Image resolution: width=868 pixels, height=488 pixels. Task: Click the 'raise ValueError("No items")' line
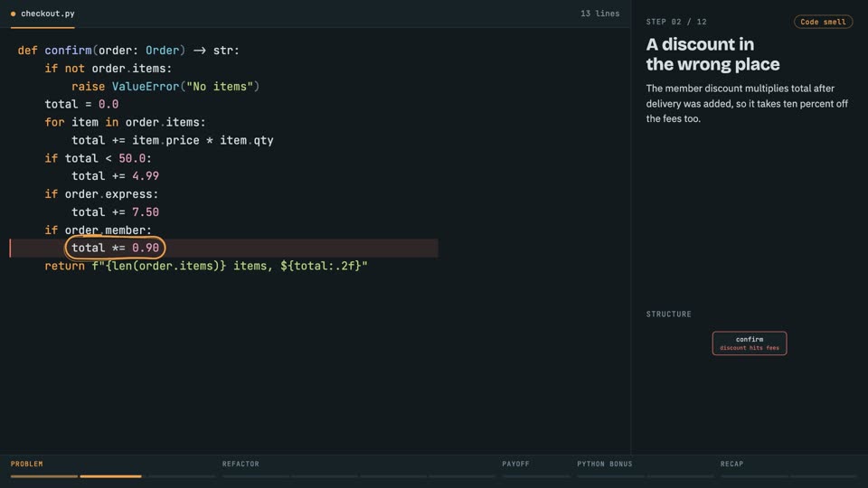(x=165, y=87)
